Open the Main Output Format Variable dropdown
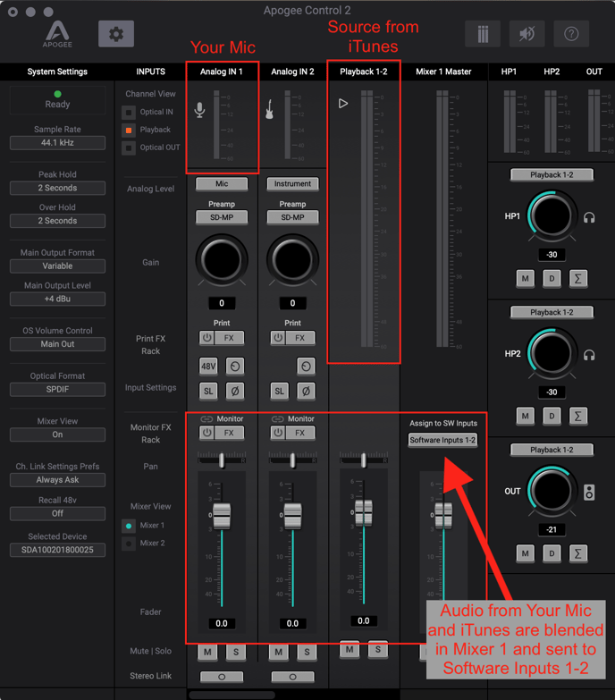The width and height of the screenshot is (615, 700). [x=57, y=266]
